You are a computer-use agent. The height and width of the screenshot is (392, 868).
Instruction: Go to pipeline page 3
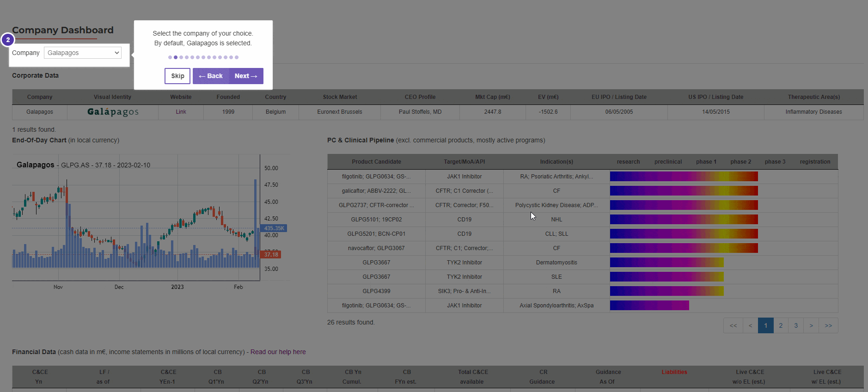[x=796, y=325]
